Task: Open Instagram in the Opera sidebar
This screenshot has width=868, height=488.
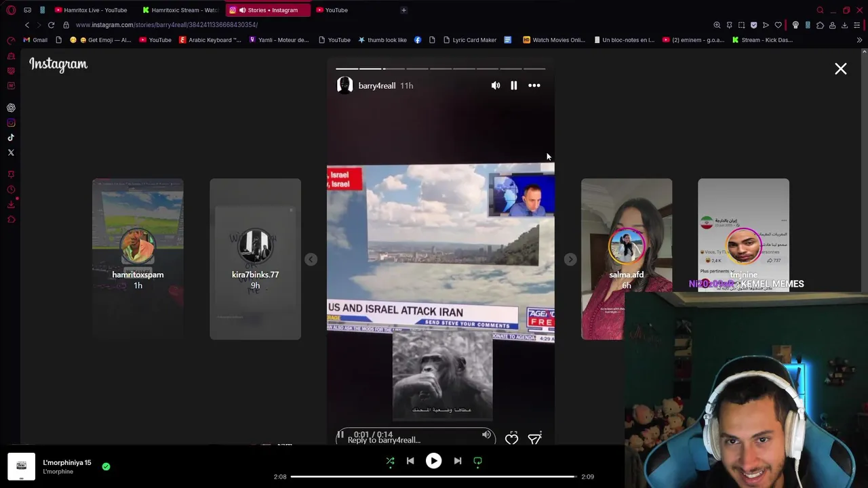Action: coord(11,123)
